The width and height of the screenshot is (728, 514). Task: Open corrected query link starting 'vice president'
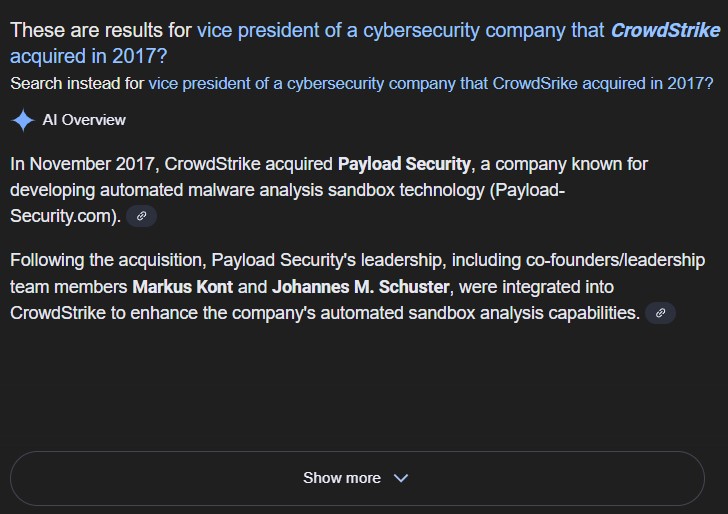[400, 30]
